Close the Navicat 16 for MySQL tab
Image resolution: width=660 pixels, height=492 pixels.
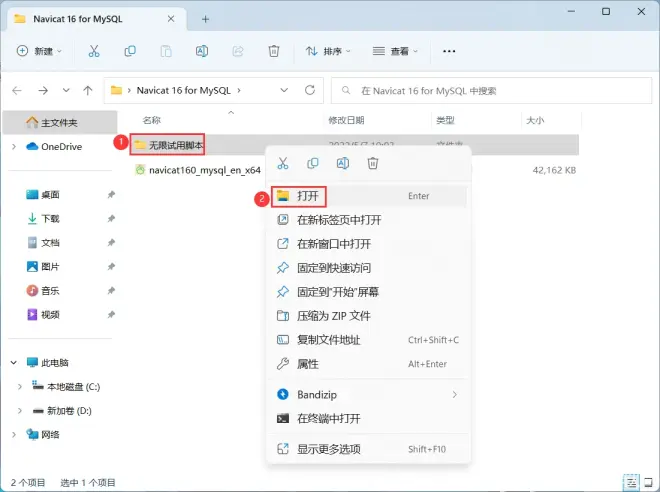171,19
